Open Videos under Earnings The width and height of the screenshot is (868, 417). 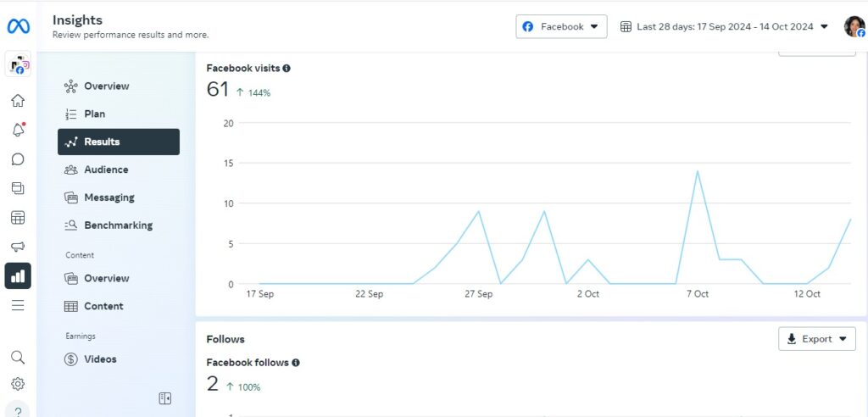[x=100, y=359]
